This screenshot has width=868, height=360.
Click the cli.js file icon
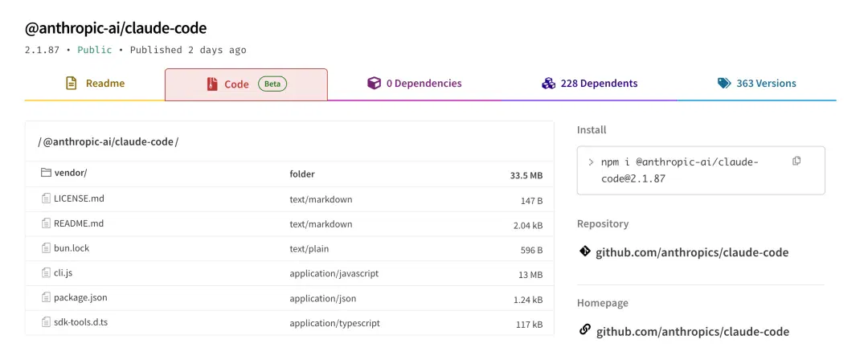coord(46,273)
